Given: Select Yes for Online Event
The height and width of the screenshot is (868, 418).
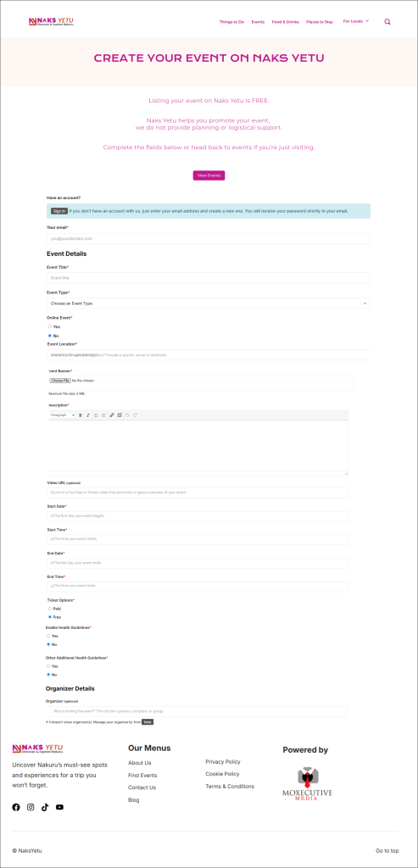Looking at the screenshot, I should tap(50, 326).
